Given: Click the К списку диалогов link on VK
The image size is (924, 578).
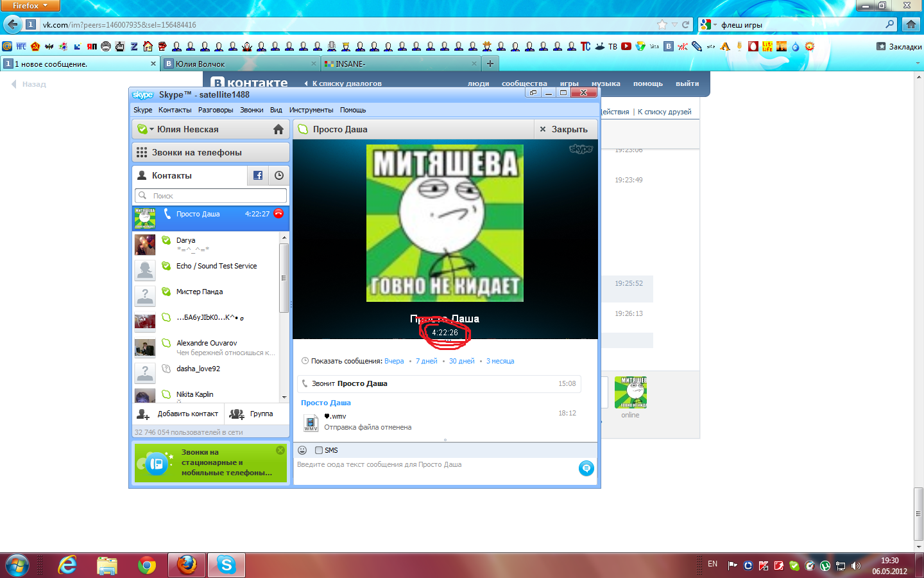Looking at the screenshot, I should click(346, 83).
